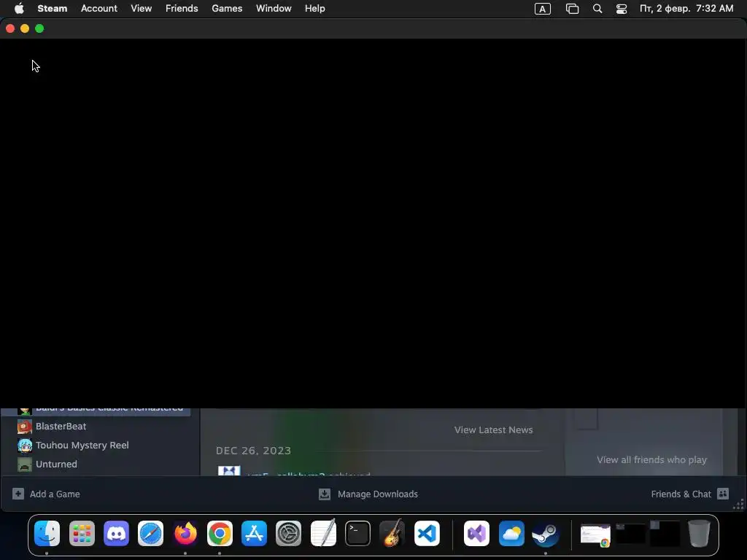Open Visual Studio Code from the Dock
Viewport: 747px width, 560px height.
coord(427,533)
